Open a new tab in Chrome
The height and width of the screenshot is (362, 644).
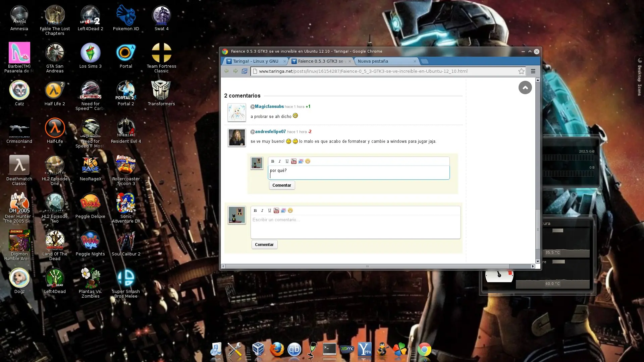425,61
